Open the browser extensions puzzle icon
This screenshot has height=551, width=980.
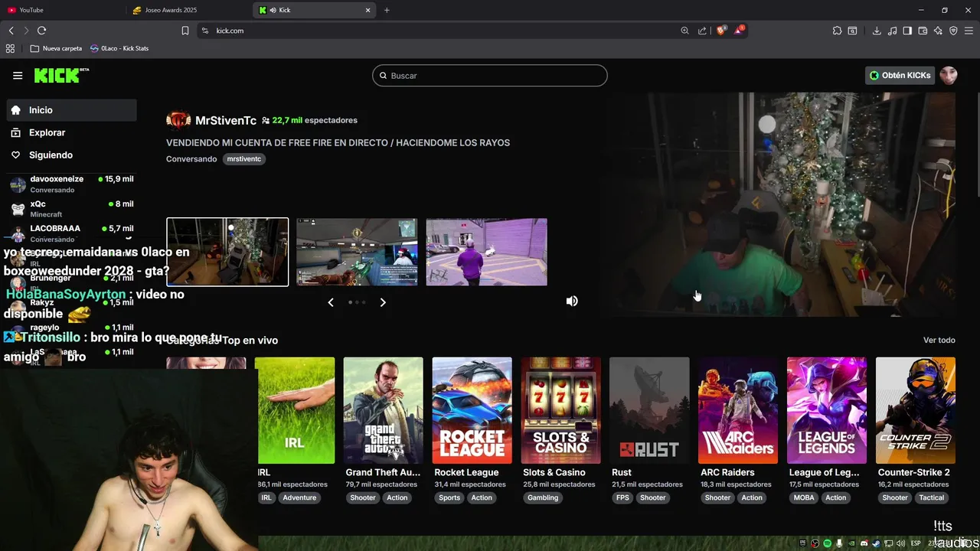[837, 31]
